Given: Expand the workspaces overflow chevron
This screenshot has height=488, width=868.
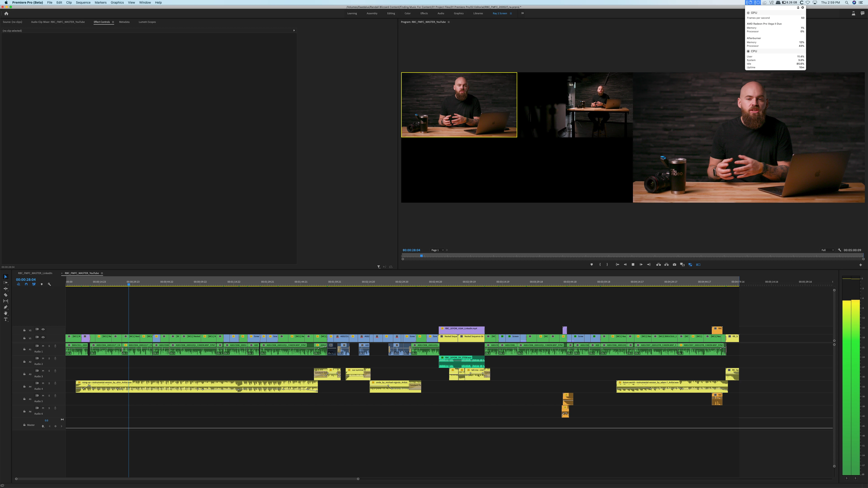Looking at the screenshot, I should coord(523,14).
